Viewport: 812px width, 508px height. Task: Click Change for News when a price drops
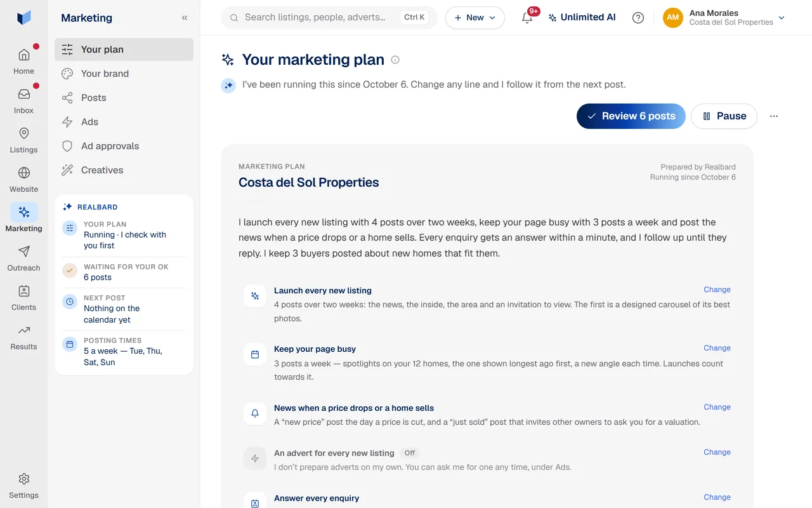point(717,407)
